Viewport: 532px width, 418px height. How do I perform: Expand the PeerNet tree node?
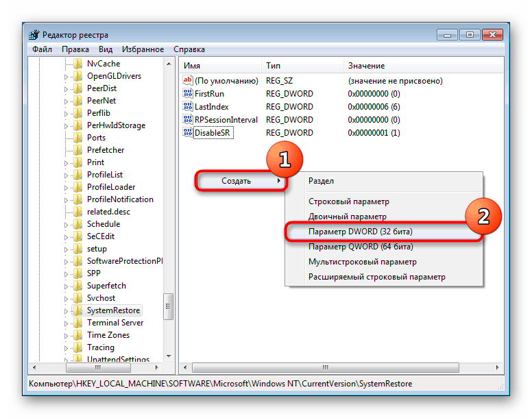(x=66, y=101)
